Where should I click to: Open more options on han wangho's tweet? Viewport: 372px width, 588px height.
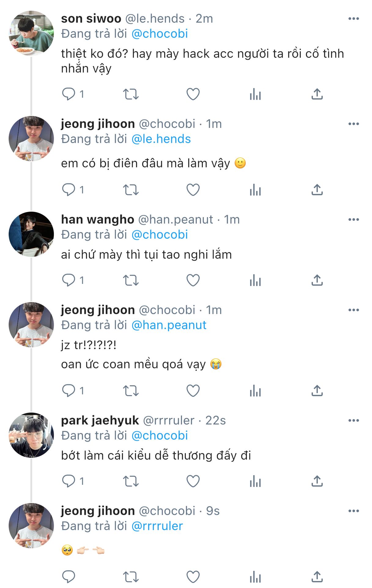353,220
